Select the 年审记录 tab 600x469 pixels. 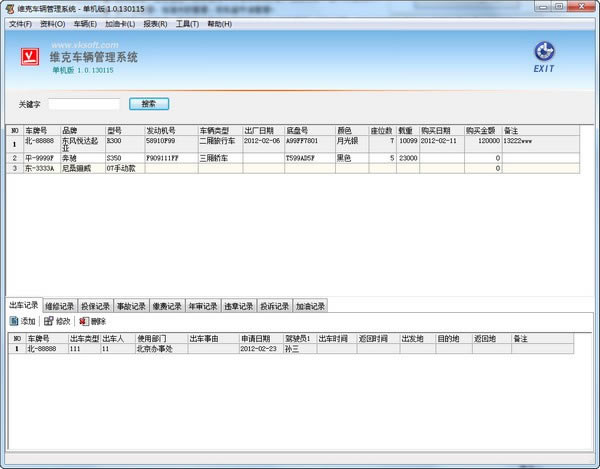[203, 306]
